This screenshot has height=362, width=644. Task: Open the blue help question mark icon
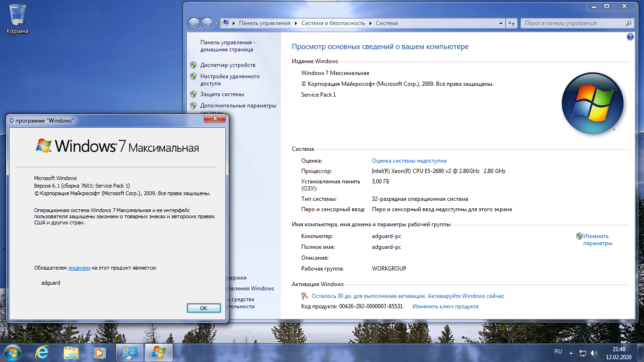click(630, 37)
